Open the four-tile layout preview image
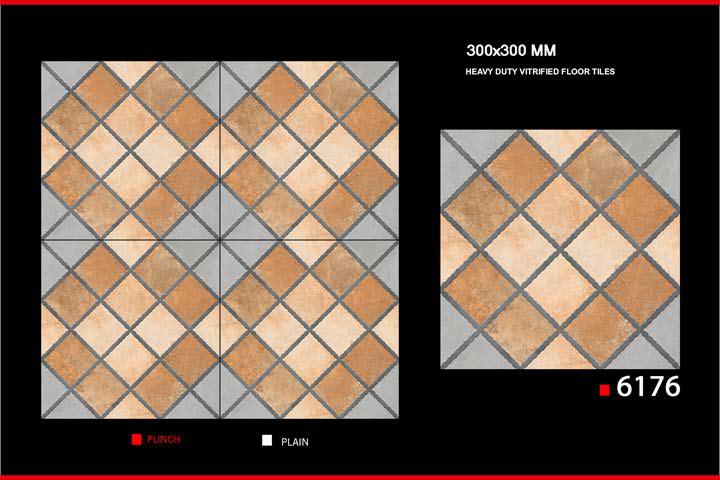The width and height of the screenshot is (720, 480). tap(220, 240)
